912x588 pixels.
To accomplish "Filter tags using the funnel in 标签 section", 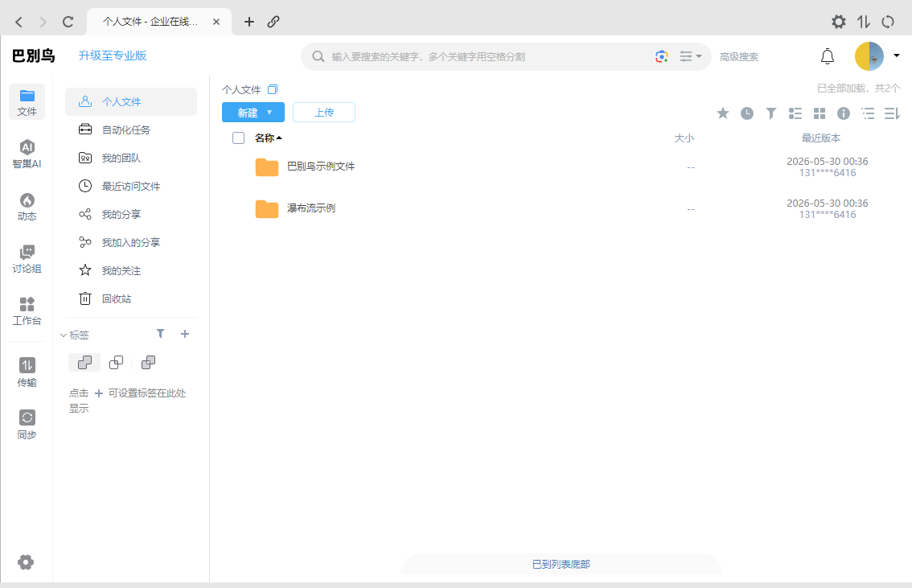I will pos(161,333).
